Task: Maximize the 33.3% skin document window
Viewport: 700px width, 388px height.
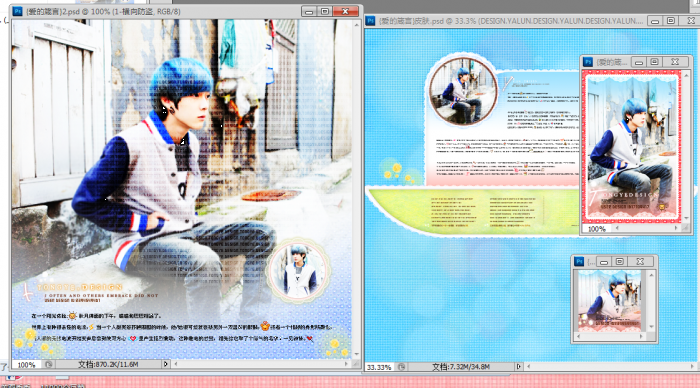Action: [671, 21]
